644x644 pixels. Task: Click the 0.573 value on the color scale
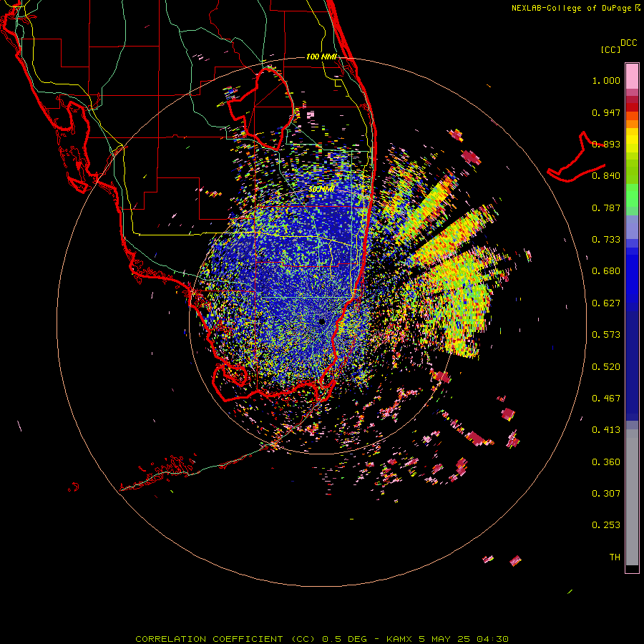[x=606, y=335]
